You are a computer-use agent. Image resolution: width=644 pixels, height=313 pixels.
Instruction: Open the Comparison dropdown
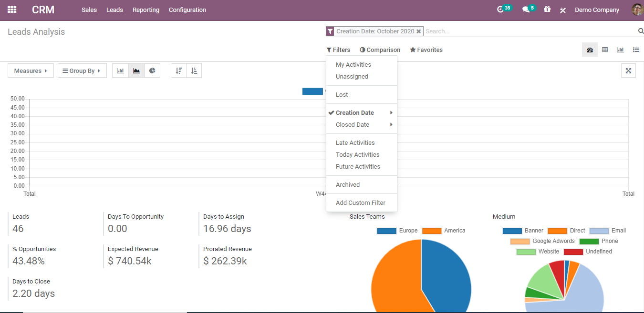pos(380,50)
